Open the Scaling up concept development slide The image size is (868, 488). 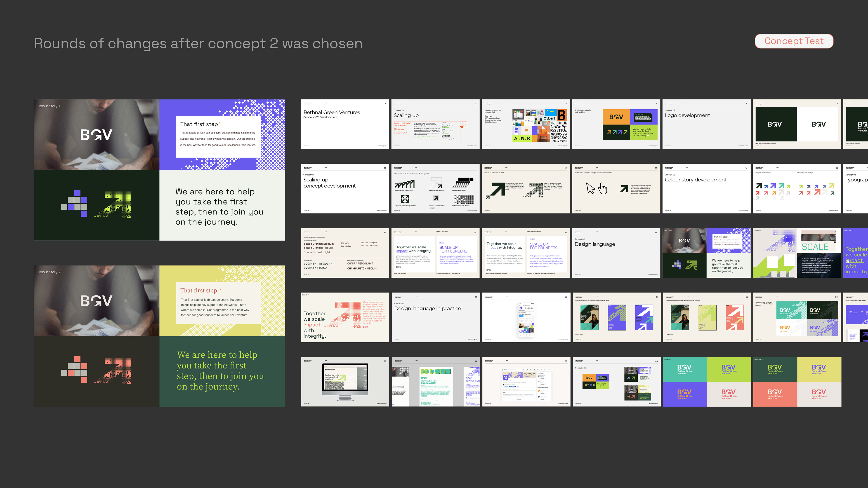[x=345, y=189]
